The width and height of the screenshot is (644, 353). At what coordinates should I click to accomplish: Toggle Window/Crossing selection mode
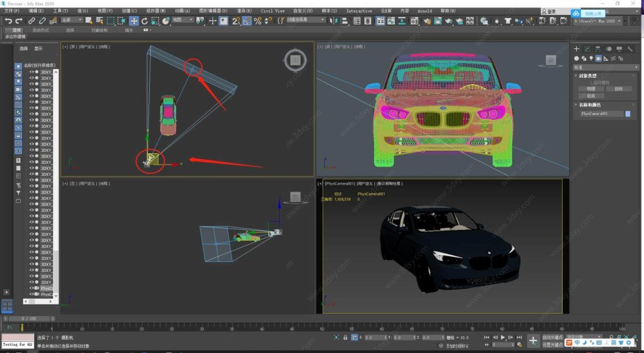(121, 21)
